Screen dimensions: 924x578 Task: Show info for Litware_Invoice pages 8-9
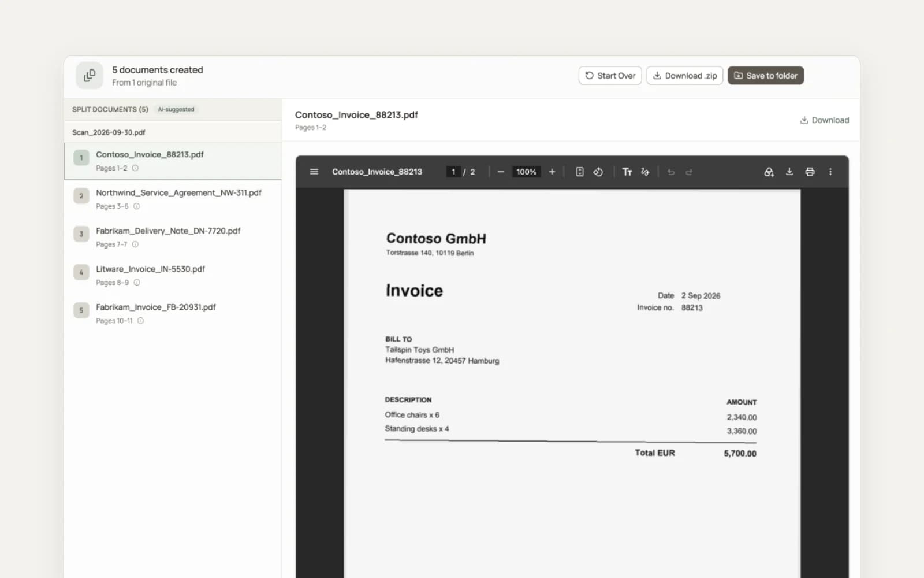pyautogui.click(x=137, y=283)
